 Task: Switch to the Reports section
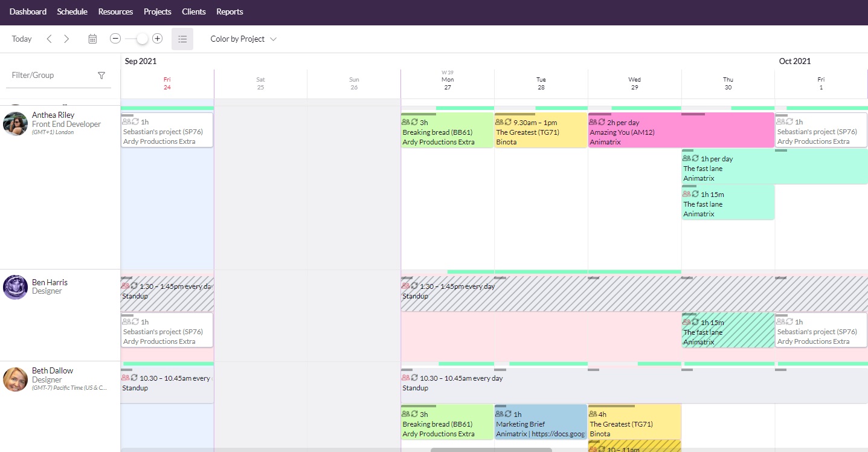coord(230,11)
